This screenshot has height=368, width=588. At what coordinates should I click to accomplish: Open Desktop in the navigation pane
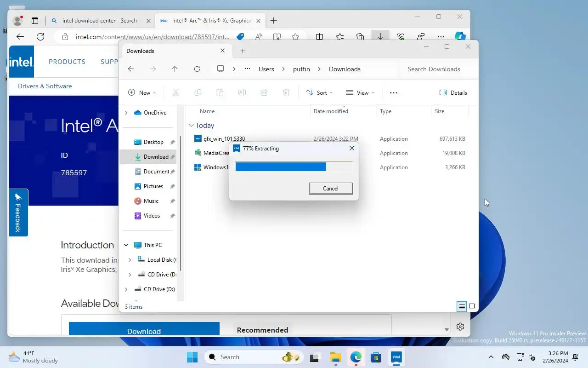[x=153, y=142]
